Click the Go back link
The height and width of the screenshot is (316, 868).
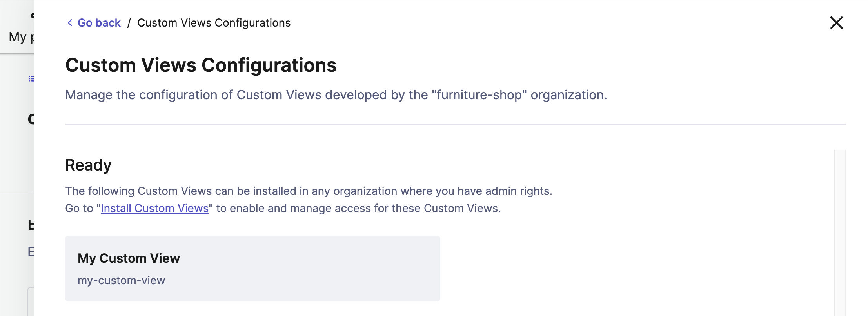click(x=99, y=23)
